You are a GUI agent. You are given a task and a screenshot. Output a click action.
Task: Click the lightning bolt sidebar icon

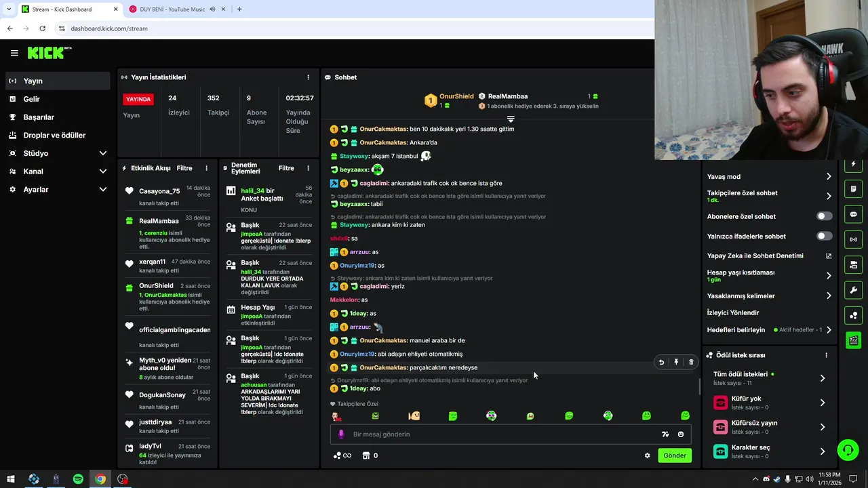pos(853,164)
